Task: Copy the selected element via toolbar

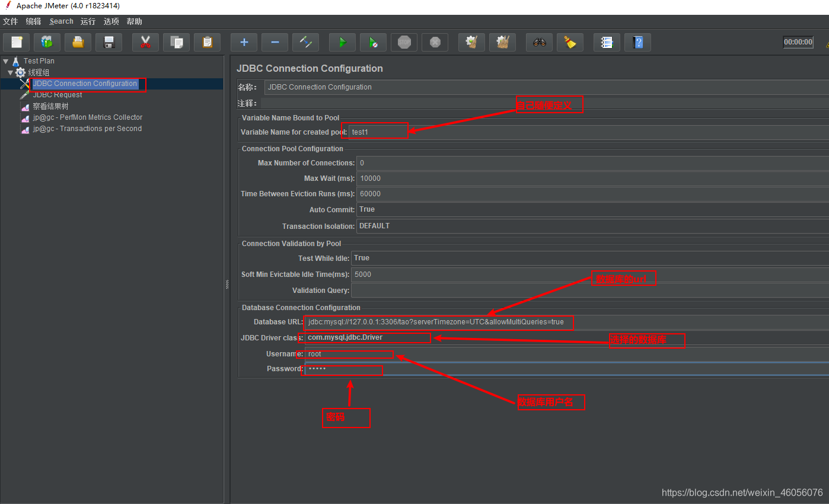Action: (176, 42)
